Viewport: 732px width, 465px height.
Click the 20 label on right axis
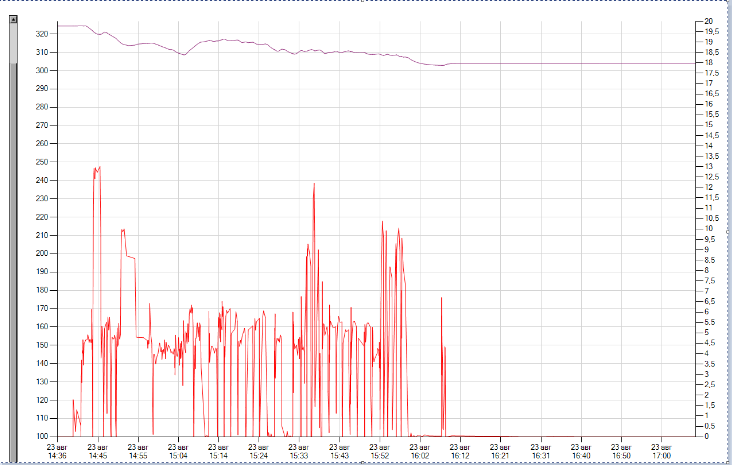[x=708, y=21]
